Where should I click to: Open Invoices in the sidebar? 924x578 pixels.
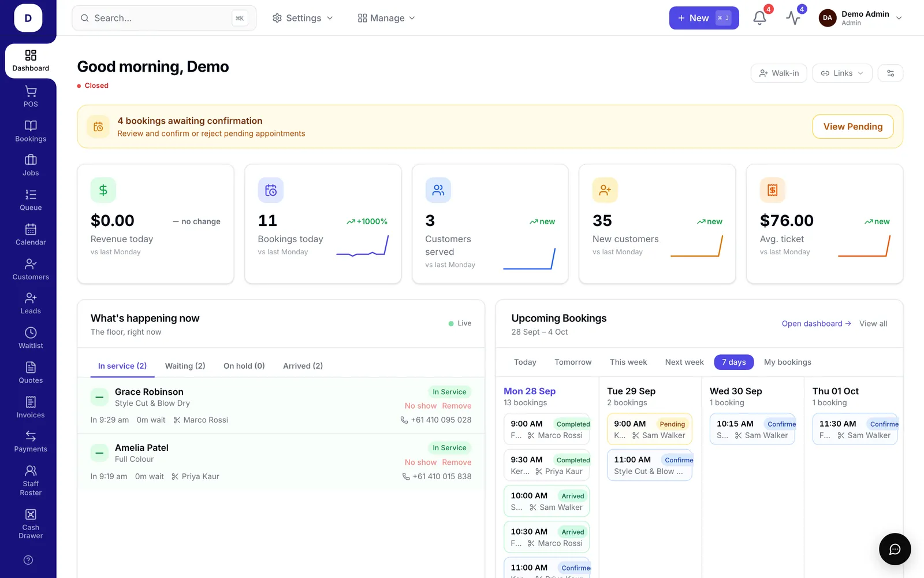pyautogui.click(x=31, y=407)
